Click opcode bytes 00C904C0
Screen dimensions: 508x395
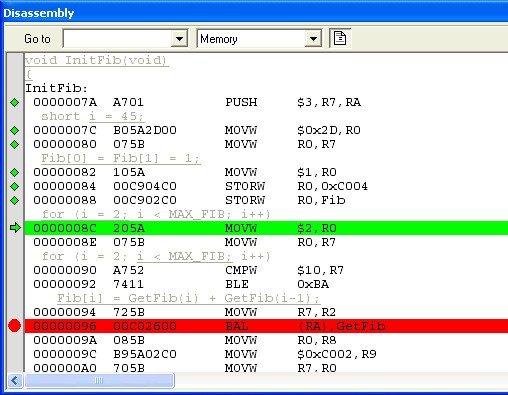tap(145, 186)
